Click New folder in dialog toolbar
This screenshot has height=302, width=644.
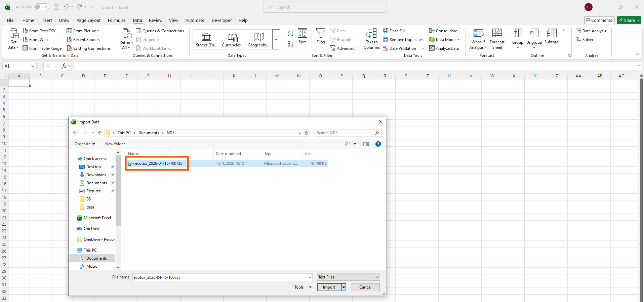pos(115,144)
